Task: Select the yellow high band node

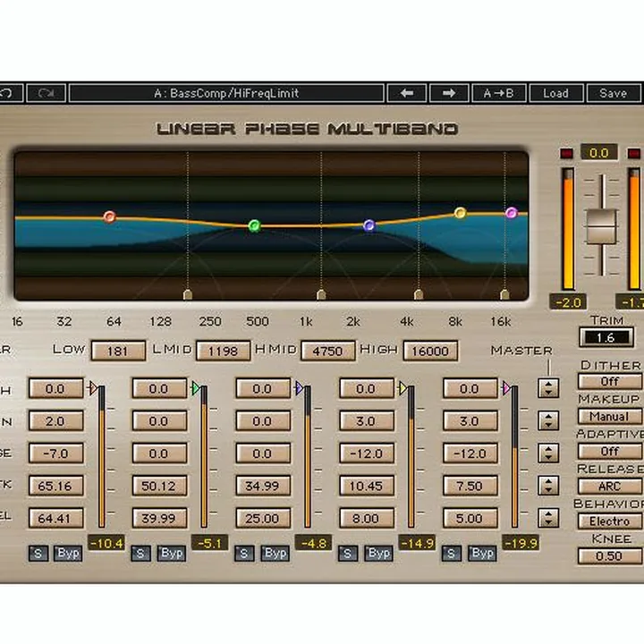Action: click(x=460, y=213)
